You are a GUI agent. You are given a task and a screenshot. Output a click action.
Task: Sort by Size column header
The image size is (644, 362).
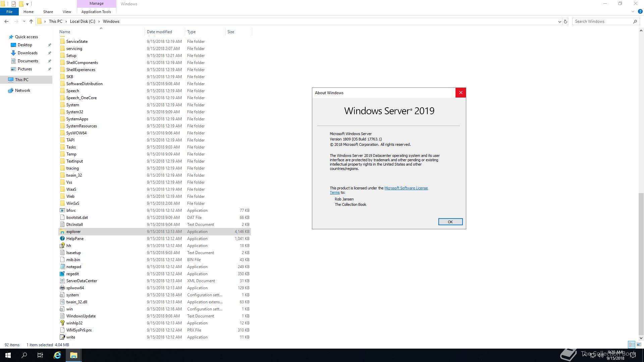coord(238,32)
